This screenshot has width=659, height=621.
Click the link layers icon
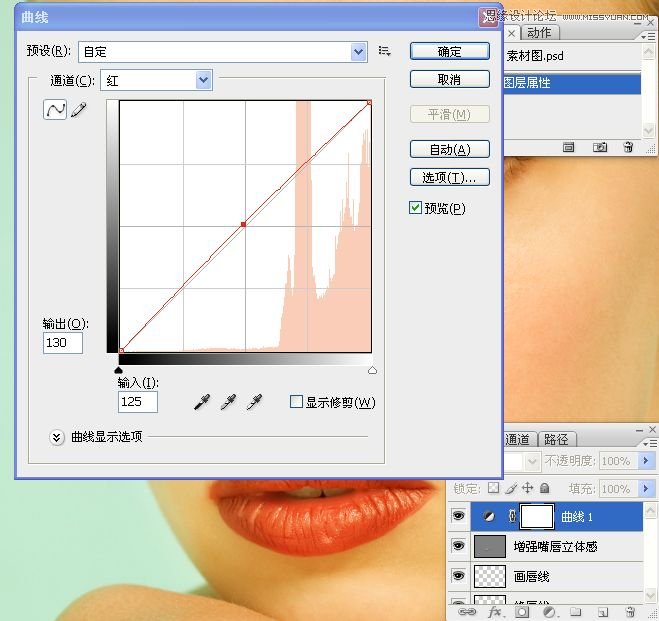coord(467,611)
